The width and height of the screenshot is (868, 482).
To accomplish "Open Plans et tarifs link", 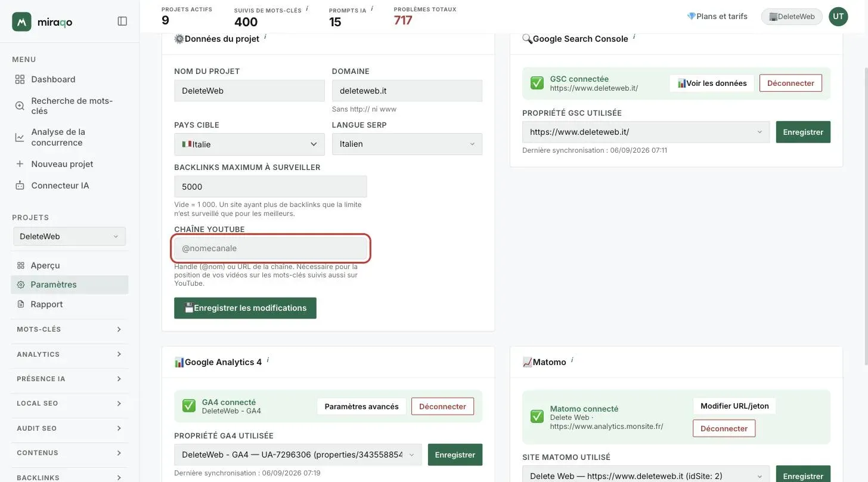I will click(717, 17).
